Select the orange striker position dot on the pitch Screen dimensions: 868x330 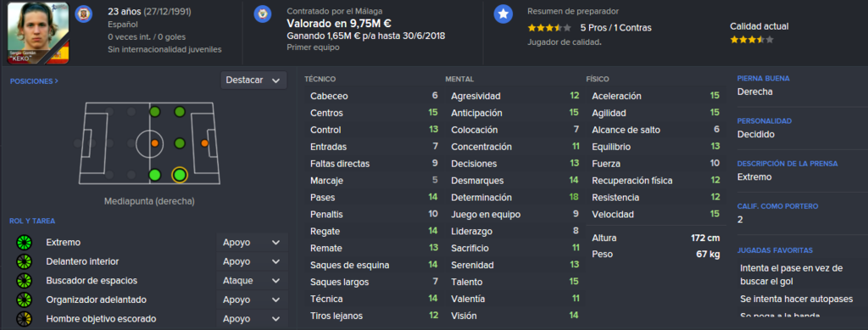(204, 143)
